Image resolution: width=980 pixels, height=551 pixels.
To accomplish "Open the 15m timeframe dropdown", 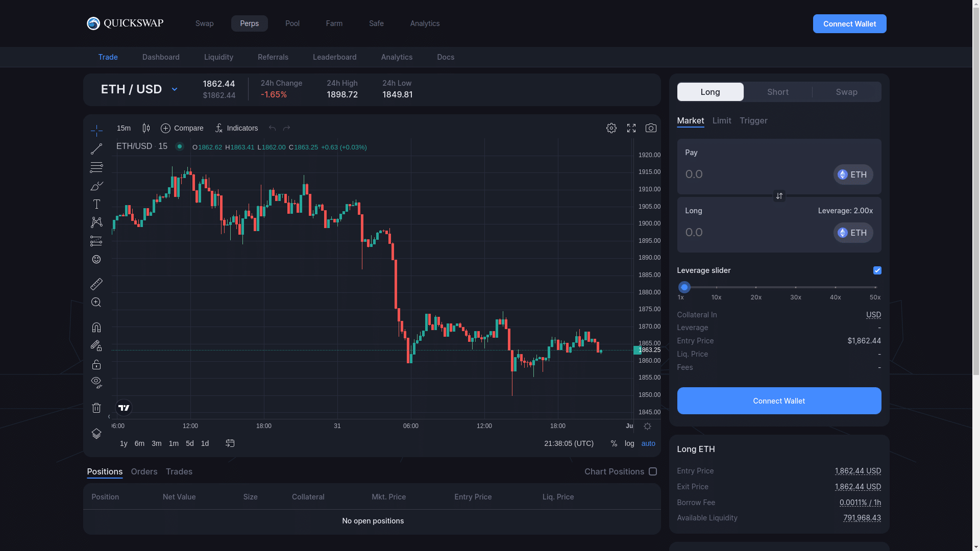I will pyautogui.click(x=124, y=128).
